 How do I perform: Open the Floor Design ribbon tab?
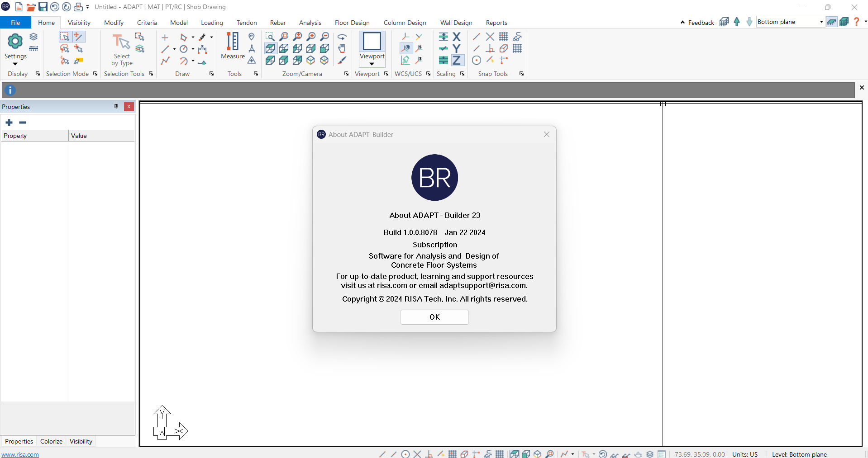point(352,23)
